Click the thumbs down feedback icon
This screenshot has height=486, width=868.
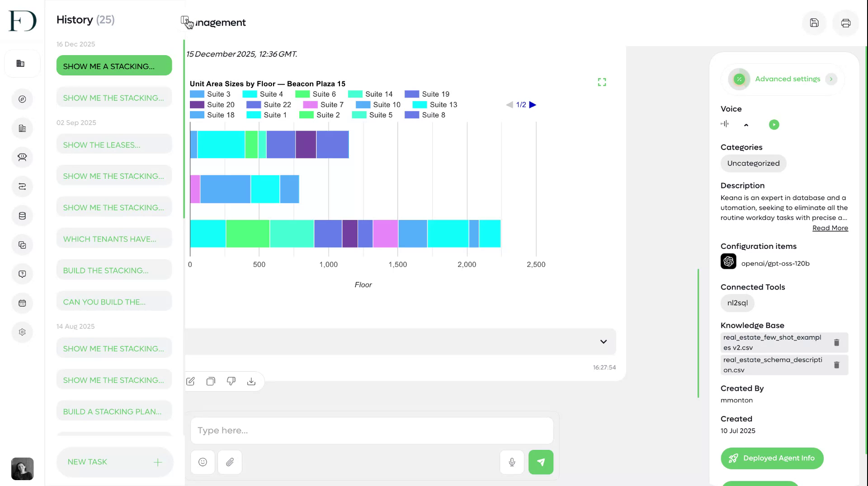[231, 381]
